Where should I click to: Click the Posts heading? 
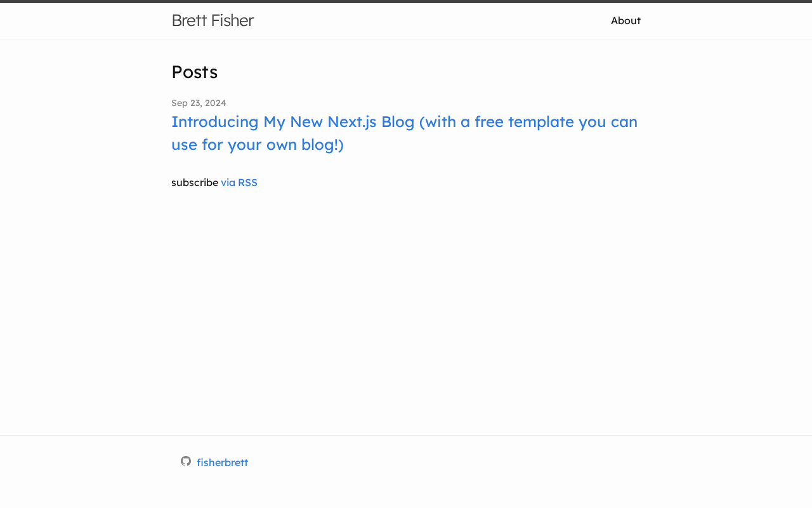click(x=194, y=72)
